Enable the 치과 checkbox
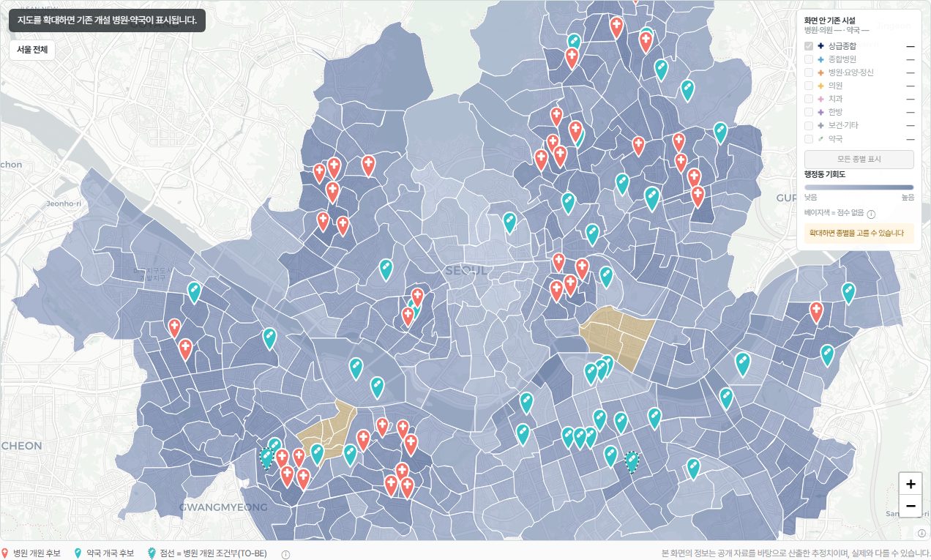 point(809,99)
